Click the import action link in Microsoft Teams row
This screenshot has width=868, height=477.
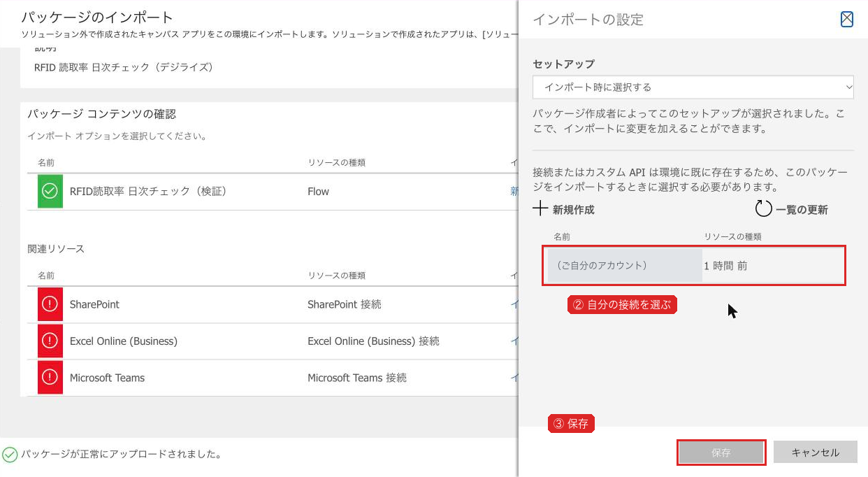pos(514,377)
